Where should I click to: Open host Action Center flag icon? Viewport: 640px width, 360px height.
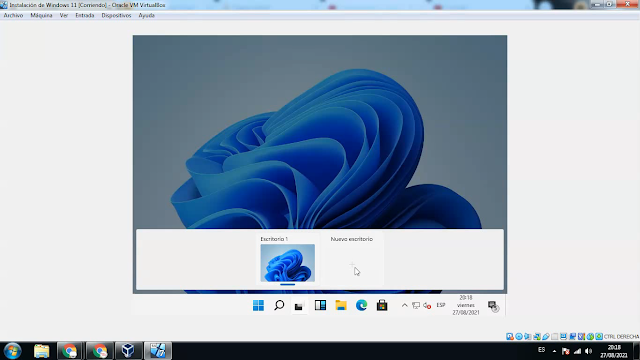[565, 351]
